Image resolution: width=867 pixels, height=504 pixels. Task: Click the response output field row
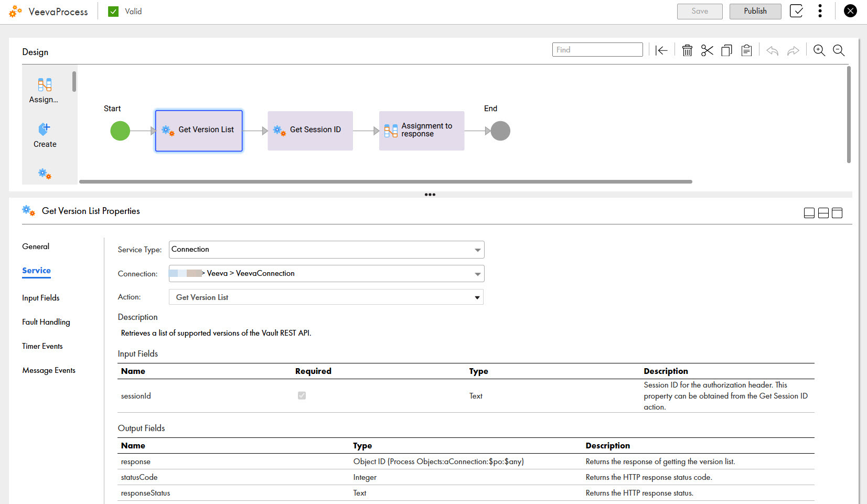[x=466, y=462]
